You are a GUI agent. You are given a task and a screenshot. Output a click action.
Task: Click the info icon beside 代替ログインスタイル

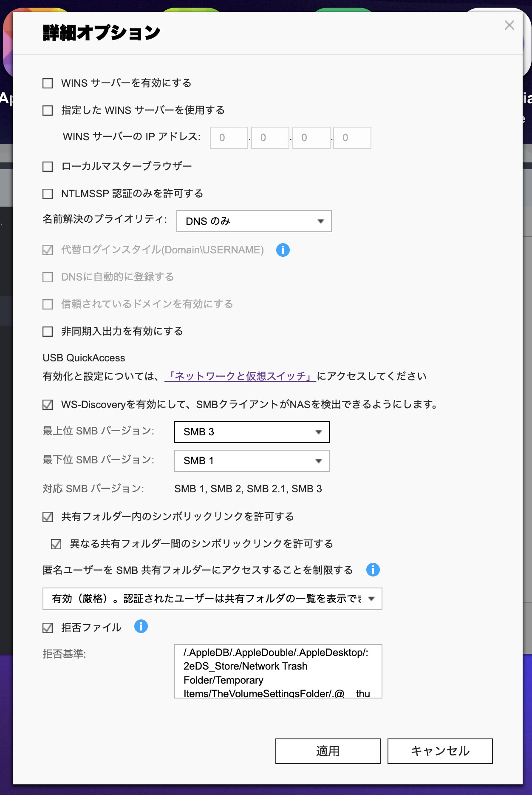(283, 250)
